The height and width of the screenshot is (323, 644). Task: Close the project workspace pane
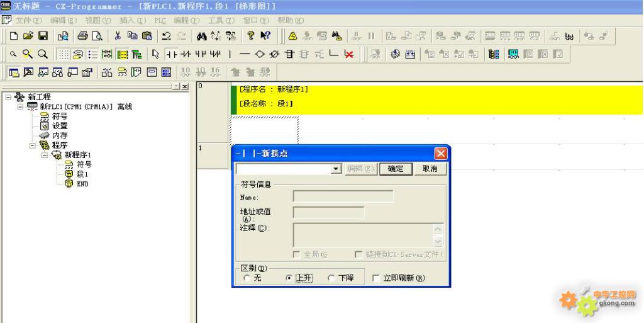click(x=185, y=86)
